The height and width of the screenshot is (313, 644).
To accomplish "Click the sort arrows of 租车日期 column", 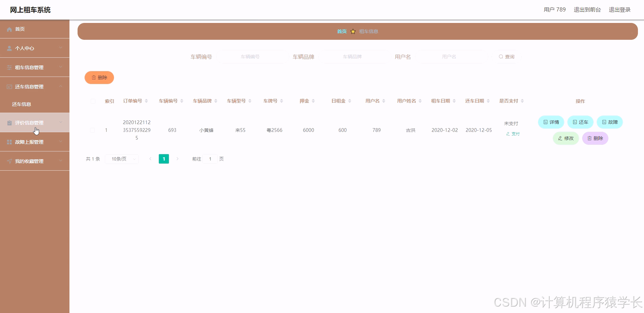I will 454,101.
